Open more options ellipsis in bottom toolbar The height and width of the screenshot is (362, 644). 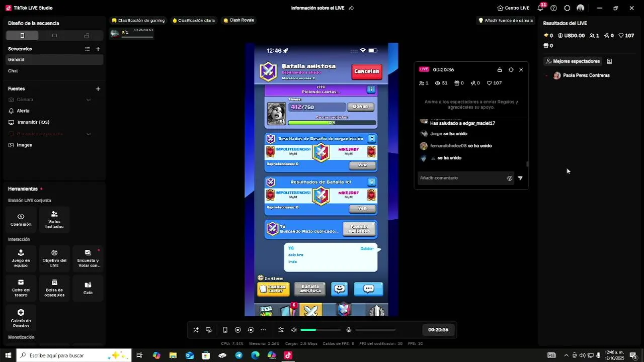pos(263,330)
